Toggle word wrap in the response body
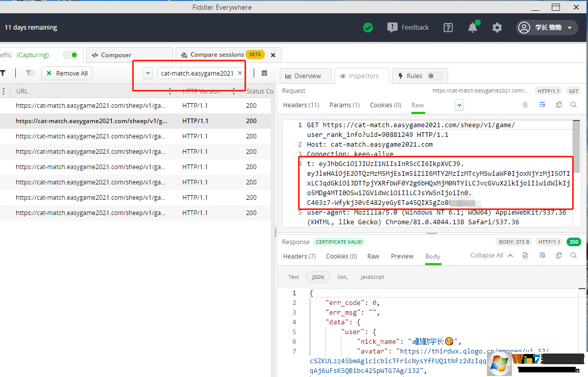This screenshot has height=377, width=588. click(x=542, y=255)
